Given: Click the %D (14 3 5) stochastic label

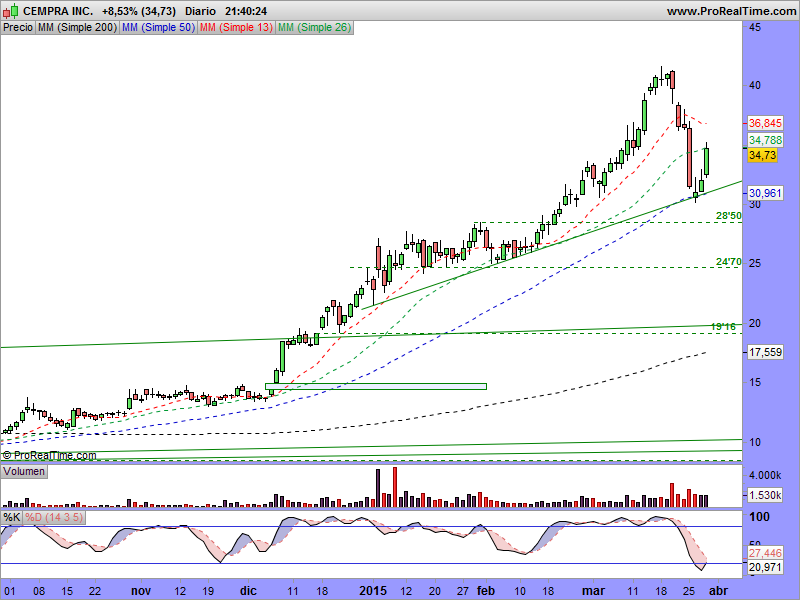Looking at the screenshot, I should click(x=54, y=517).
